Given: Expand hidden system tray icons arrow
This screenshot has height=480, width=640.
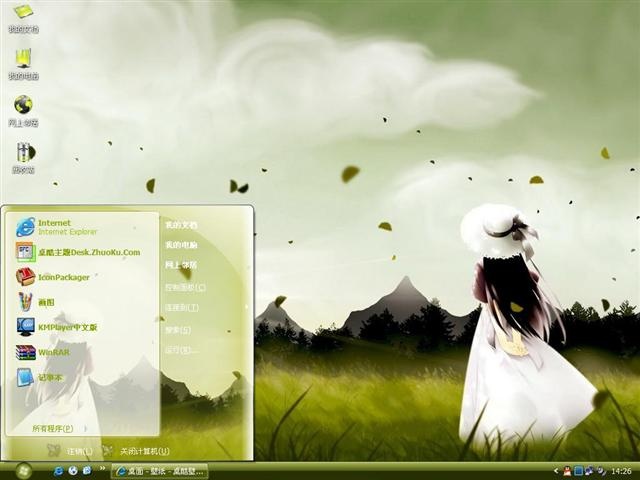Looking at the screenshot, I should tap(556, 471).
